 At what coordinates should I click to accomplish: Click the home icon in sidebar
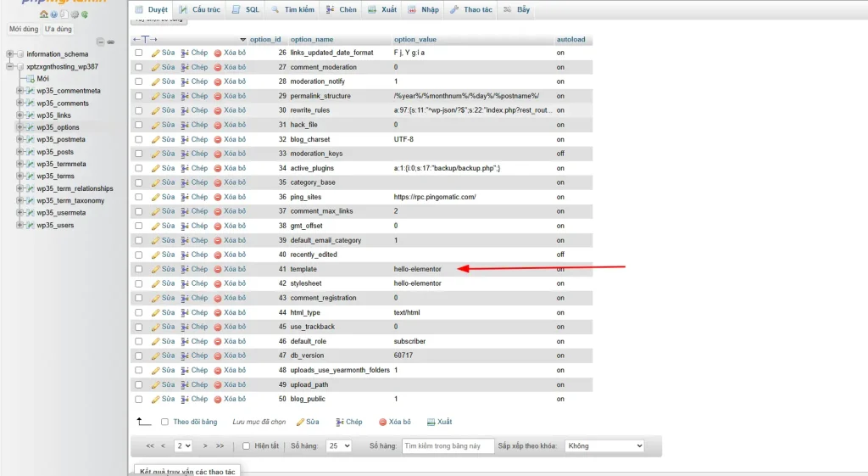(44, 14)
